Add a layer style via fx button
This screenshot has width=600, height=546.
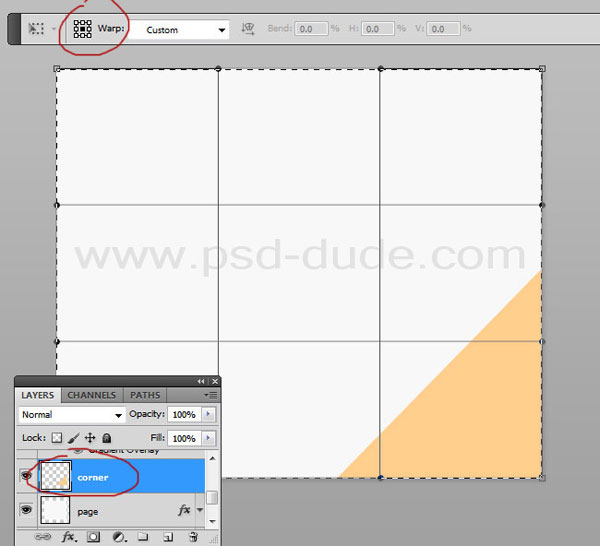[x=69, y=537]
